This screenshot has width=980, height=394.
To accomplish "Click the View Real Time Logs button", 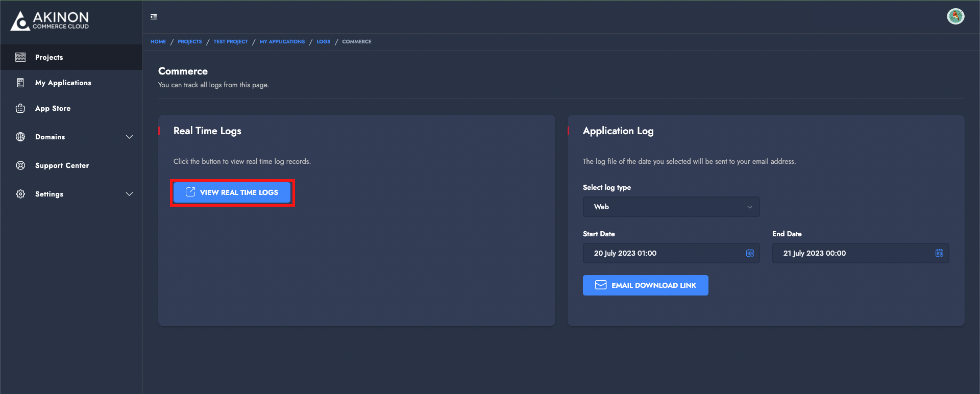I will tap(232, 192).
